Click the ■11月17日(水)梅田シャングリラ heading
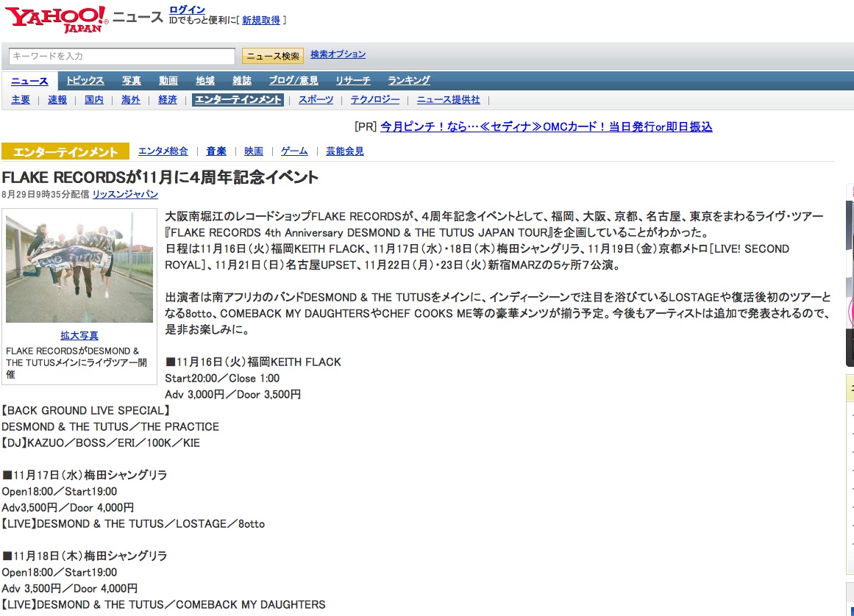Viewport: 854px width, 616px height. pyautogui.click(x=85, y=475)
